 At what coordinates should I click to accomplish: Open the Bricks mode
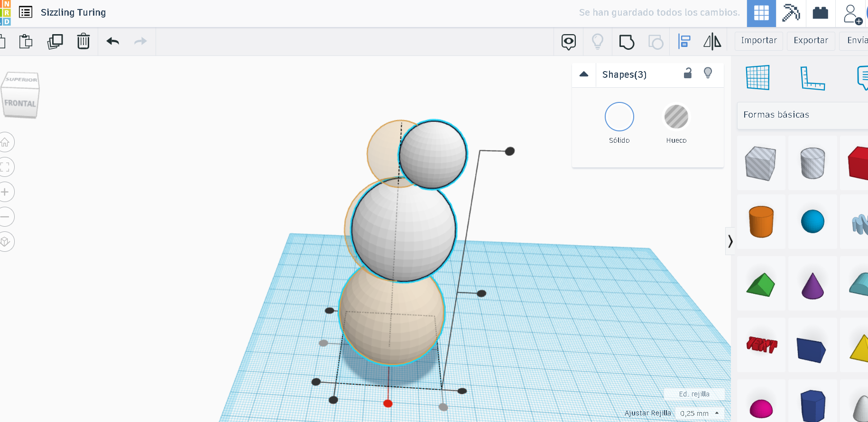click(820, 13)
